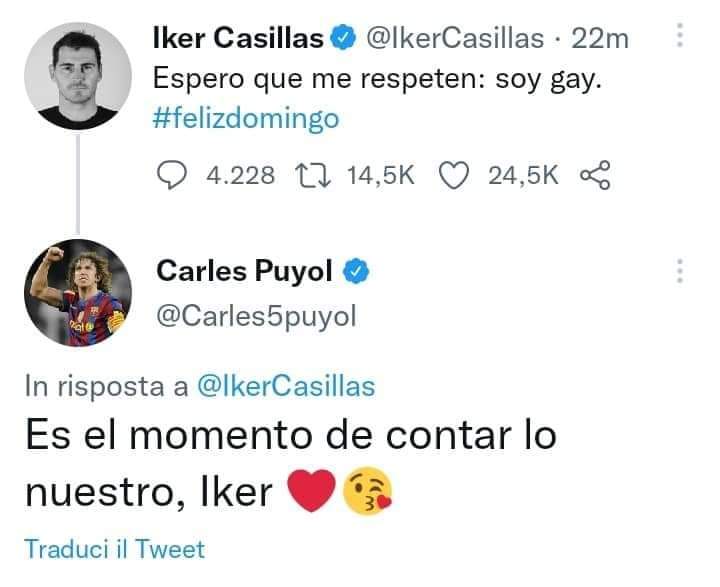The height and width of the screenshot is (587, 720).
Task: Open the three-dot menu on Puyol's reply
Action: click(x=680, y=270)
